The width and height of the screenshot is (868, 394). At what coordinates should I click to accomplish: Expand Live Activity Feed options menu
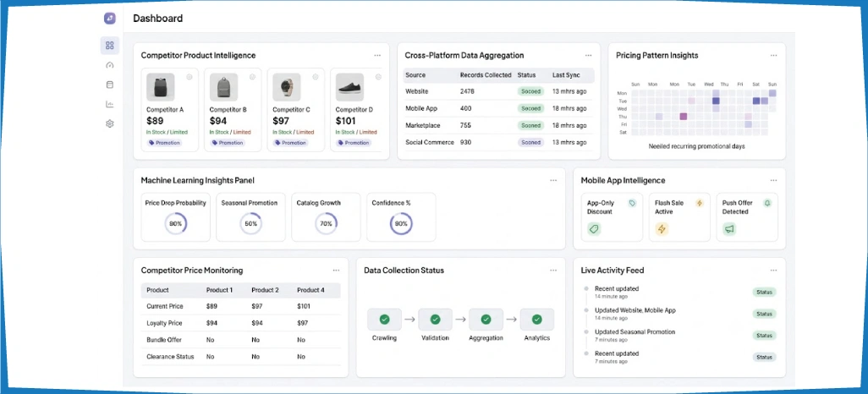(x=773, y=271)
